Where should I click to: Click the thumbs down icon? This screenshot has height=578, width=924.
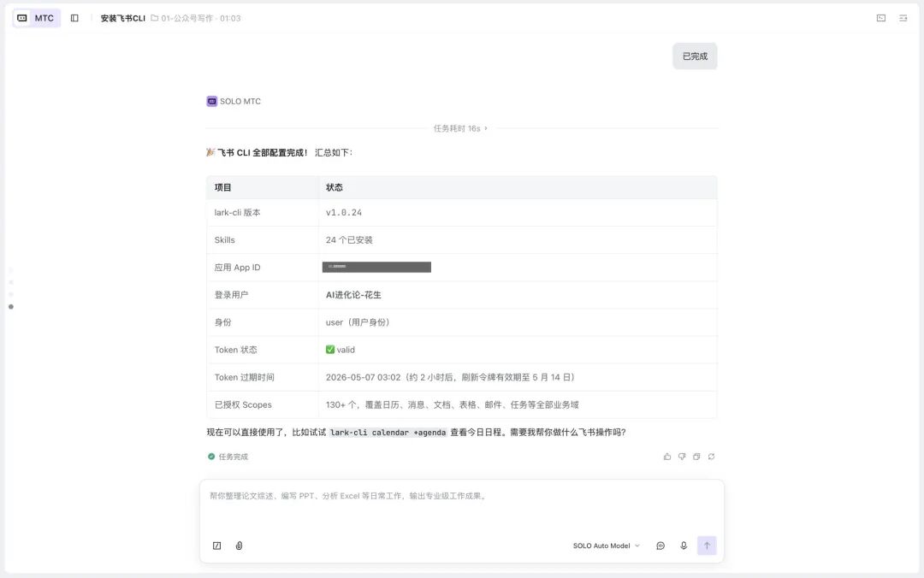tap(682, 457)
